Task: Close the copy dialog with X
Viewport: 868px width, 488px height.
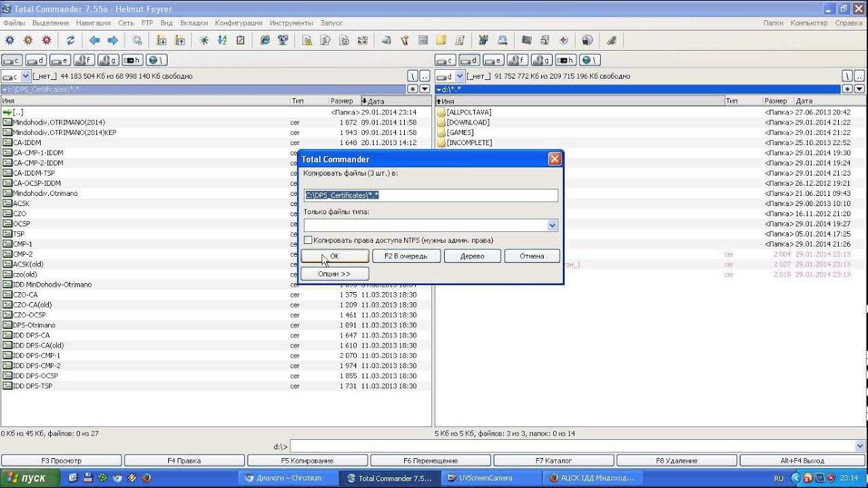Action: point(555,159)
